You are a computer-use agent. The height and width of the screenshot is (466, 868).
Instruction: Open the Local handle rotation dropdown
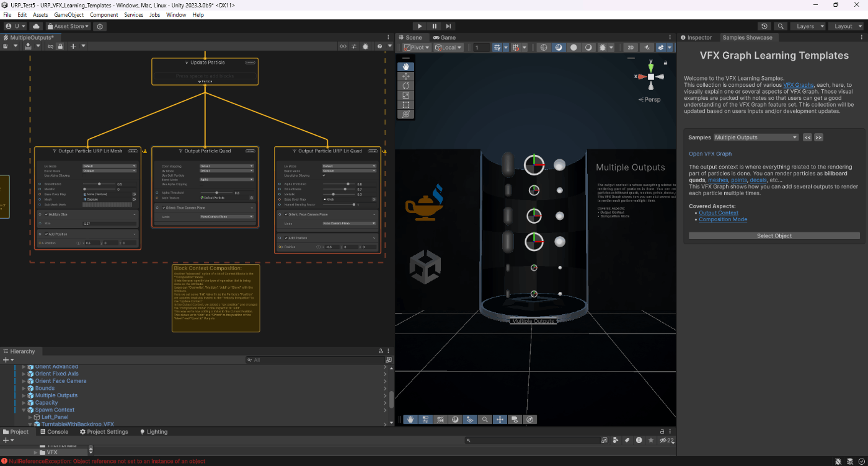pos(448,48)
